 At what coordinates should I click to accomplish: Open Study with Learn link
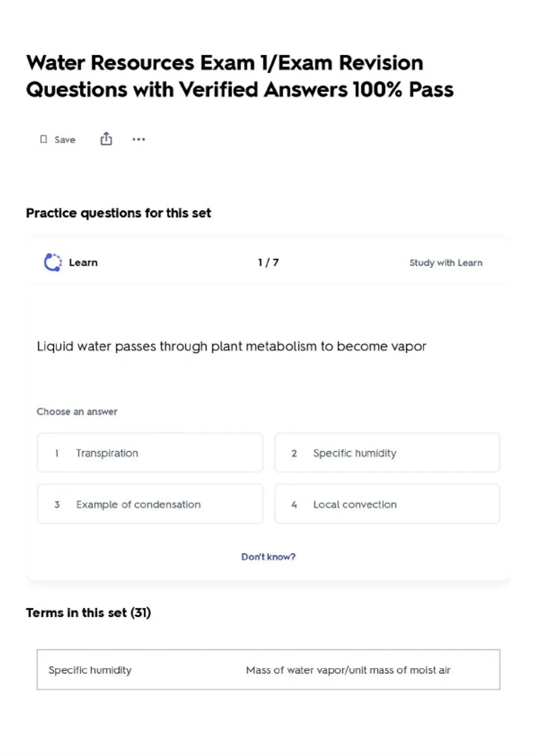coord(446,263)
